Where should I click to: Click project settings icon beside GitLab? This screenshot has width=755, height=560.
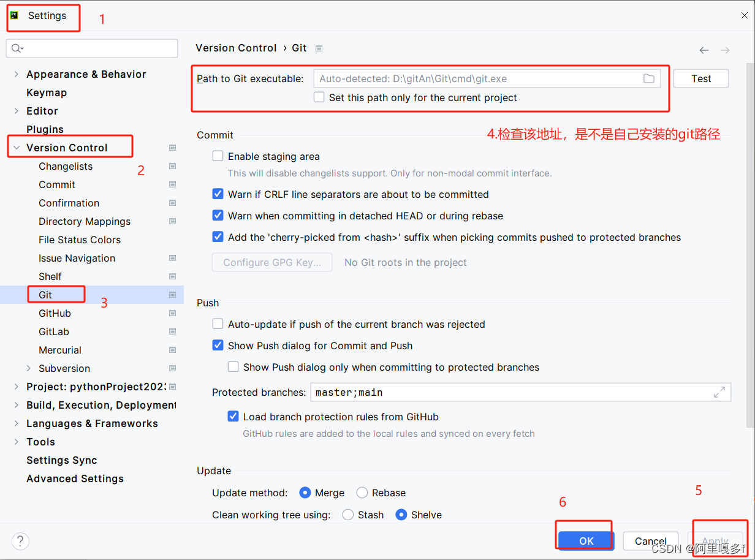coord(173,331)
